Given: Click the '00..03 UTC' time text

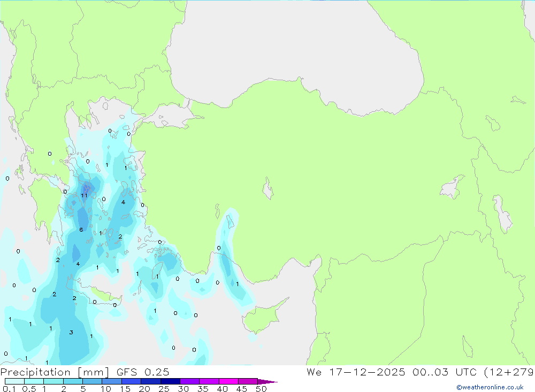Looking at the screenshot, I should point(446,372).
